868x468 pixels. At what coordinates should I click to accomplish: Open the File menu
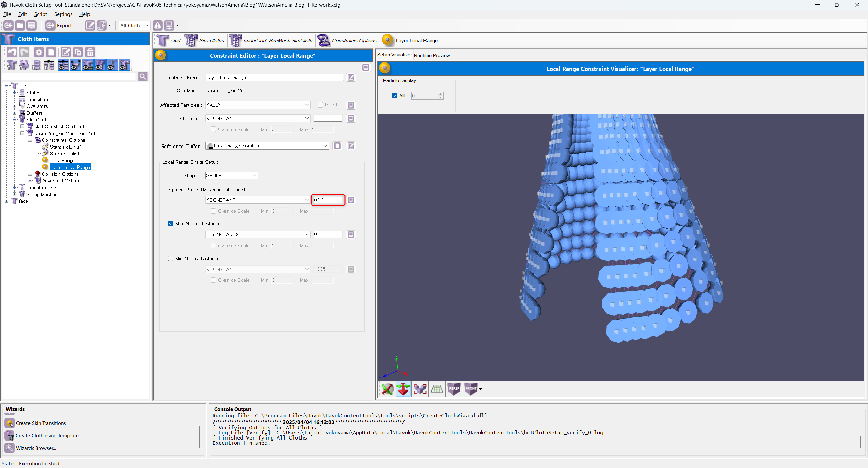7,14
